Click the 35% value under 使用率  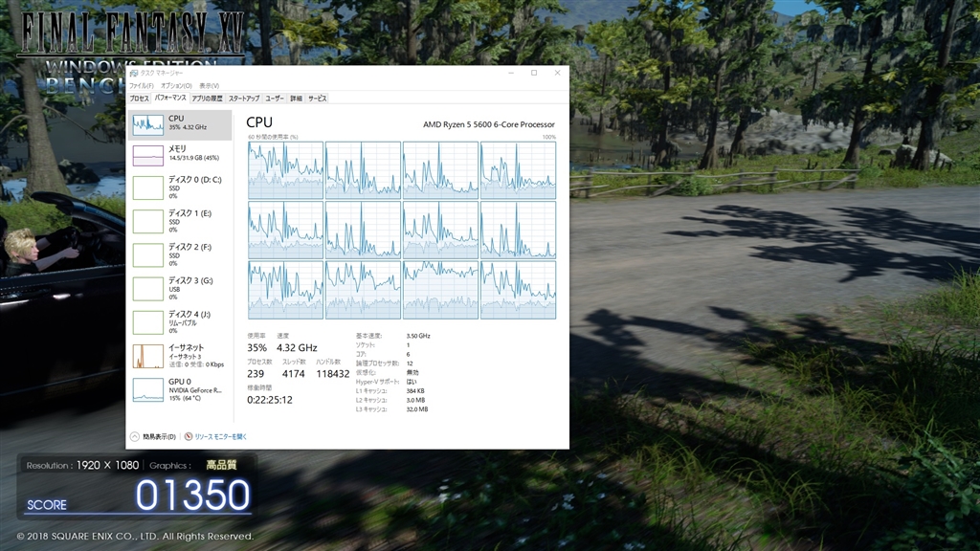pos(256,348)
